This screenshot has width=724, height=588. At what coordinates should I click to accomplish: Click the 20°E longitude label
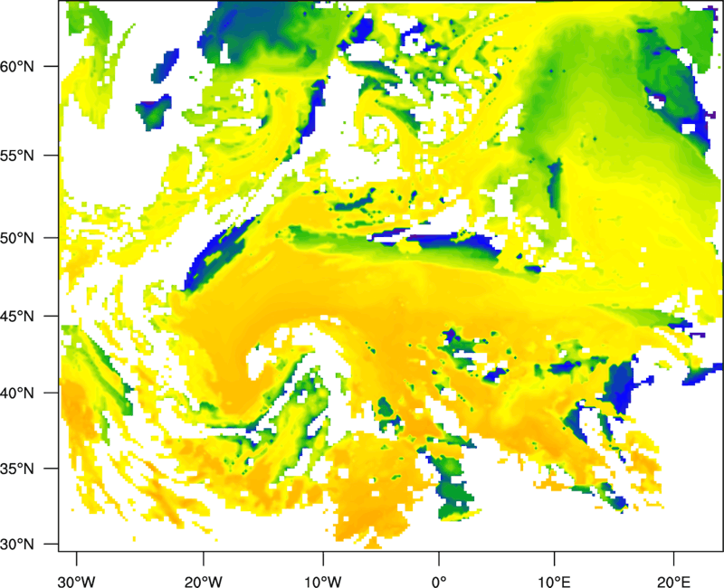673,582
